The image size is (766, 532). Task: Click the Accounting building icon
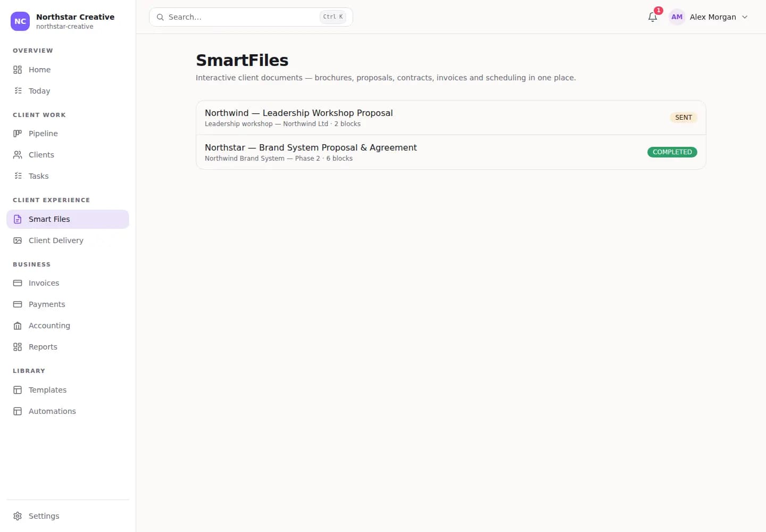[18, 326]
